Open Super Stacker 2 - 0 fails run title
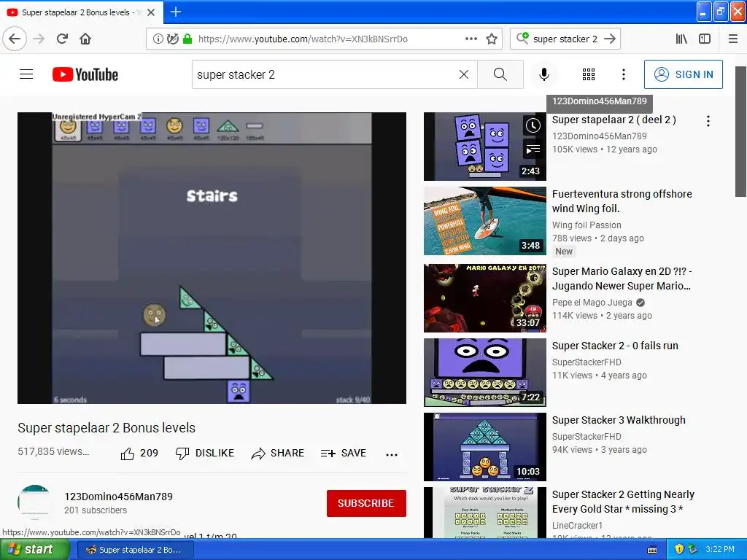The height and width of the screenshot is (560, 747). tap(614, 346)
